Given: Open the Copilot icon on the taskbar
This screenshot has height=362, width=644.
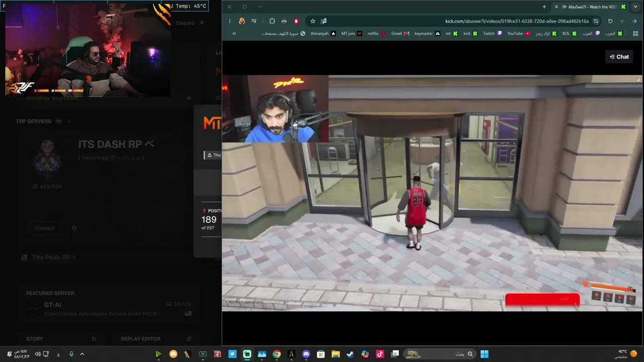Looking at the screenshot, I should coord(365,354).
